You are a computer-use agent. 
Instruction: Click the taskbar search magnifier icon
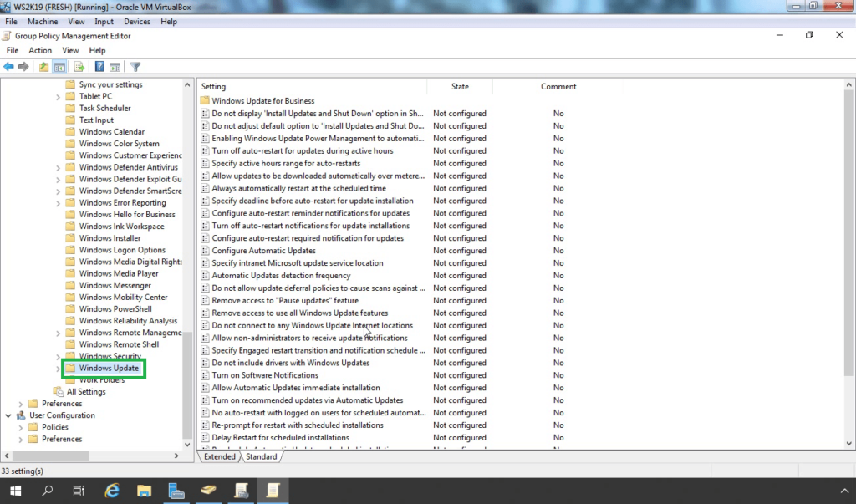[x=48, y=491]
